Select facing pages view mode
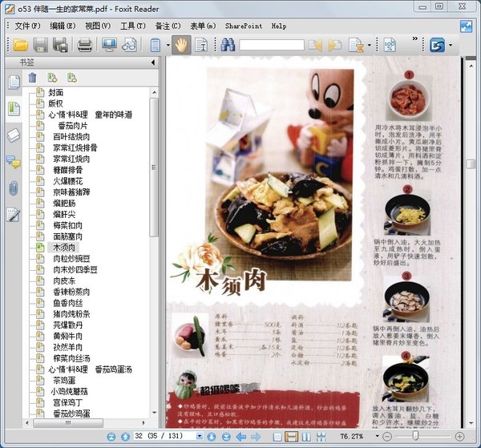The width and height of the screenshot is (481, 448). (x=306, y=437)
